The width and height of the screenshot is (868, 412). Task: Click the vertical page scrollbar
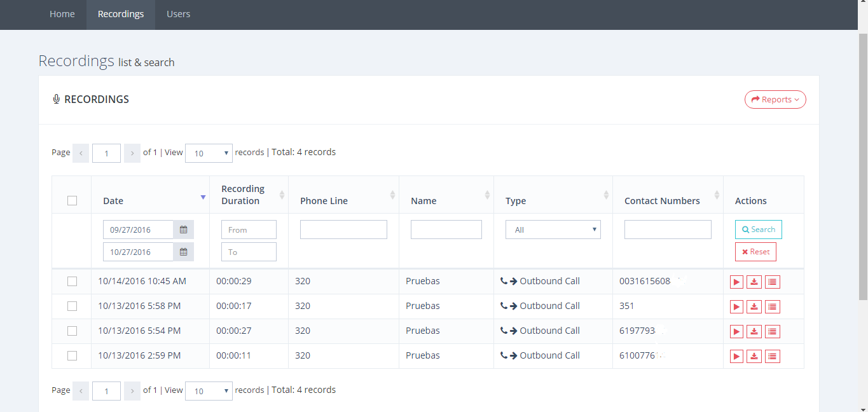(x=863, y=165)
